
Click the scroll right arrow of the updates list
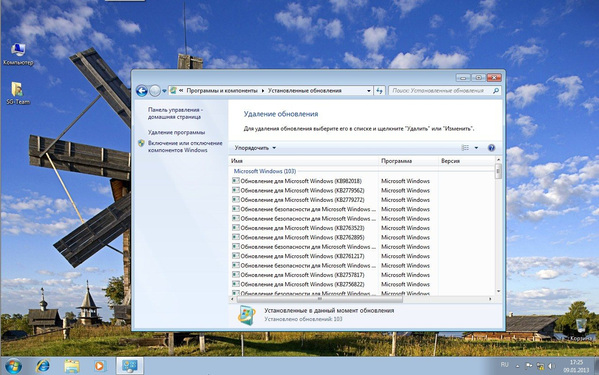point(490,299)
